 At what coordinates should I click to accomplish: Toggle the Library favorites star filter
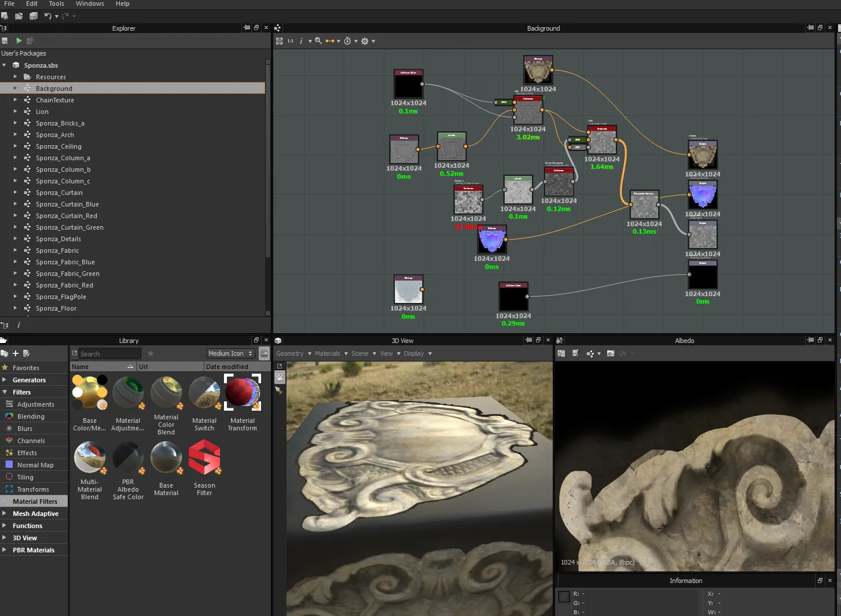(x=150, y=353)
